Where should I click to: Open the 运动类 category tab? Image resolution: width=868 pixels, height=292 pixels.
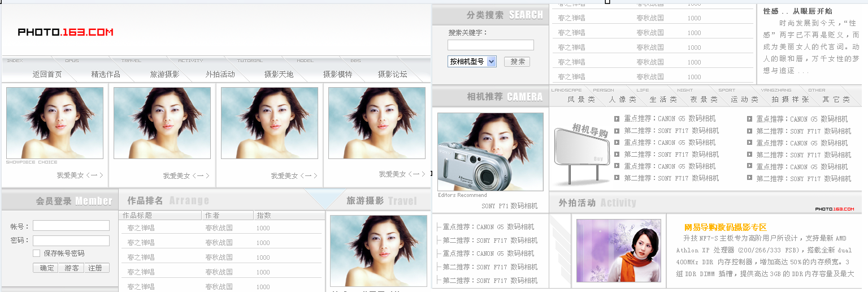pos(745,100)
